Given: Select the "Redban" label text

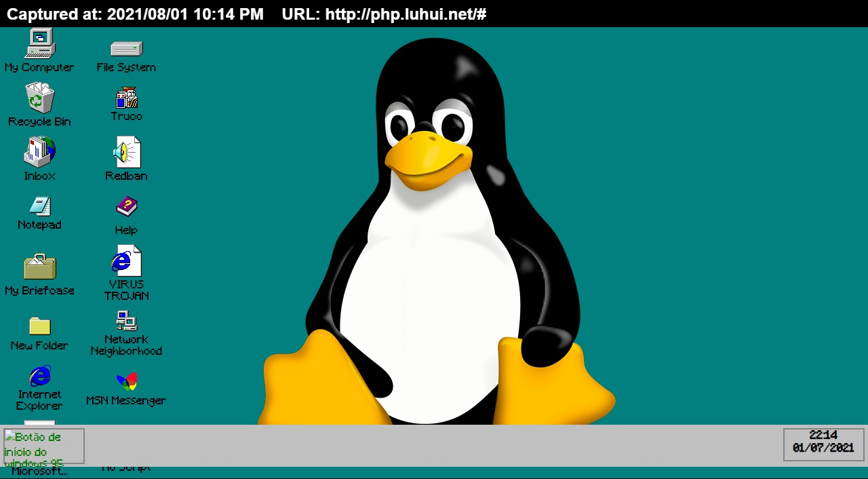Looking at the screenshot, I should coord(126,176).
